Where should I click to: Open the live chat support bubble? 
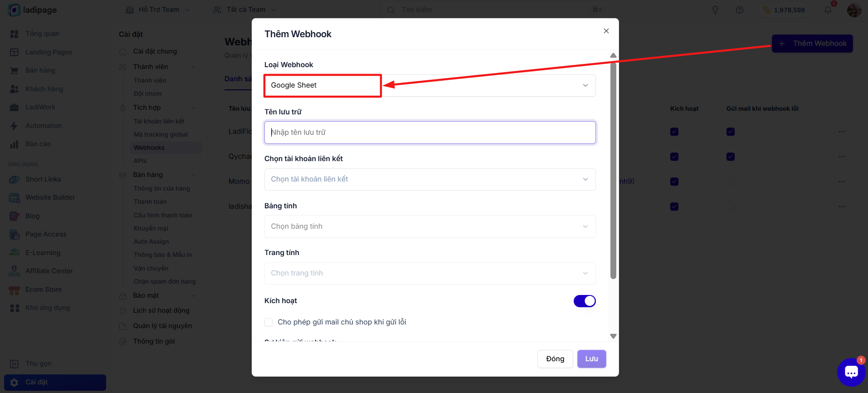[851, 372]
